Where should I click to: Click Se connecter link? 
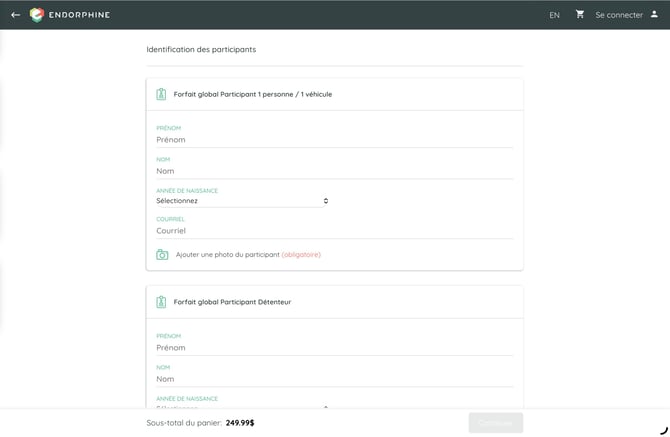[619, 15]
